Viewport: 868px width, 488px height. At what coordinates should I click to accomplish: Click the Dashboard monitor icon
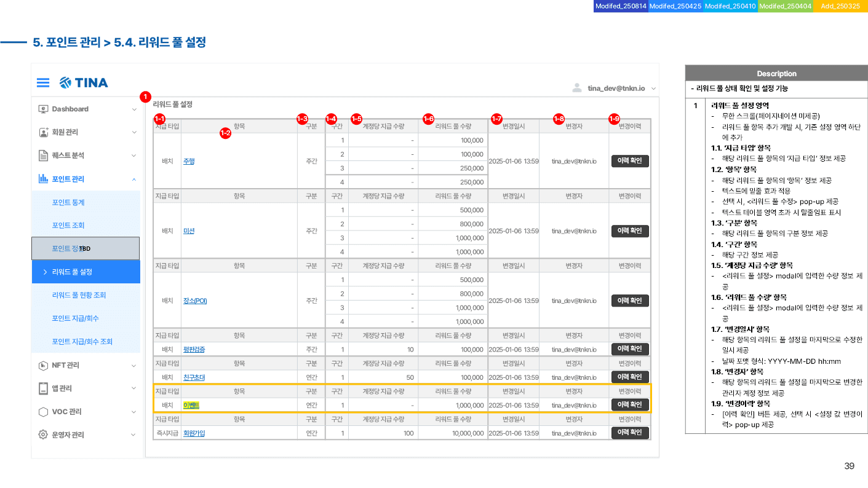point(43,109)
